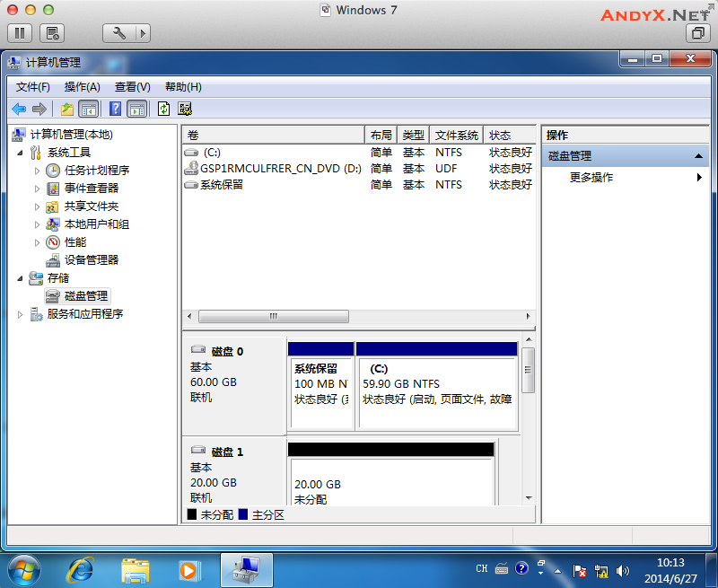Open Windows Explorer from taskbar
718x588 pixels.
136,571
